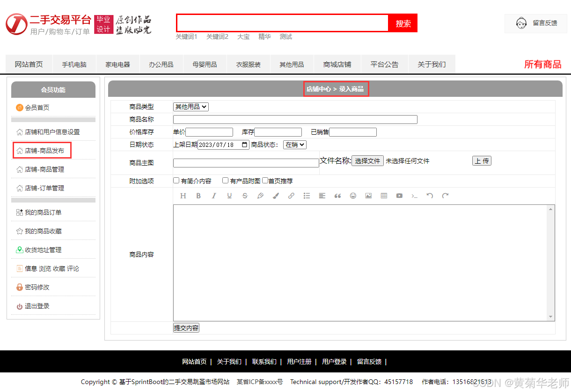Insert a link with the chain icon
Image resolution: width=571 pixels, height=392 pixels.
(x=291, y=196)
